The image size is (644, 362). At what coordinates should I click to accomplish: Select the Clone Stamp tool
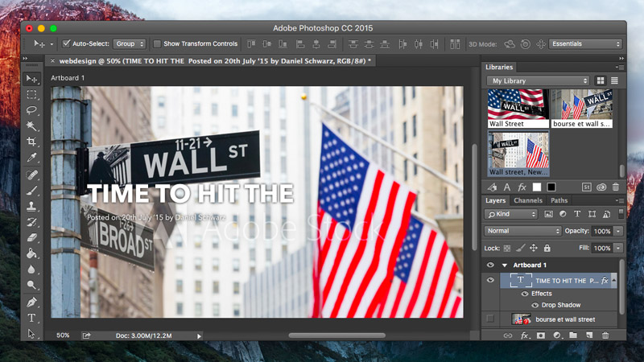31,206
